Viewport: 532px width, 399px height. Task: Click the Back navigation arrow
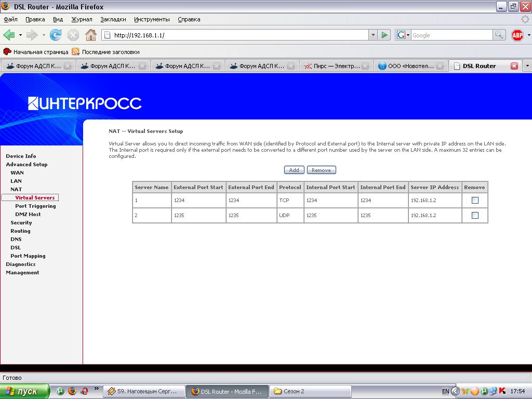[9, 35]
